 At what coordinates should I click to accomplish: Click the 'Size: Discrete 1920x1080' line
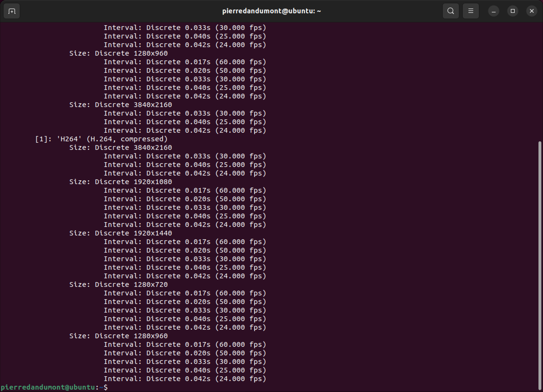(121, 182)
